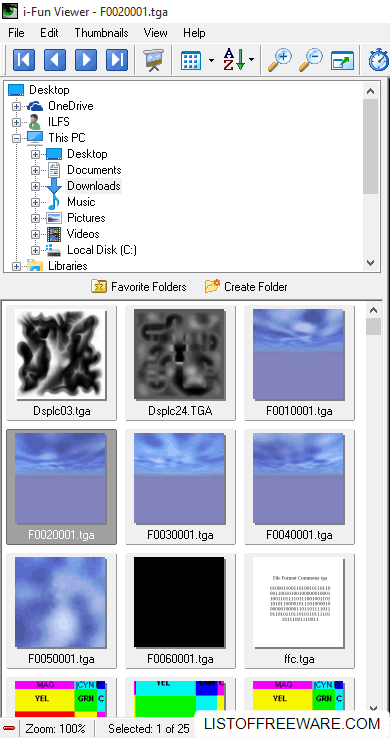390x738 pixels.
Task: Select the Pictures folder
Action: 86,218
